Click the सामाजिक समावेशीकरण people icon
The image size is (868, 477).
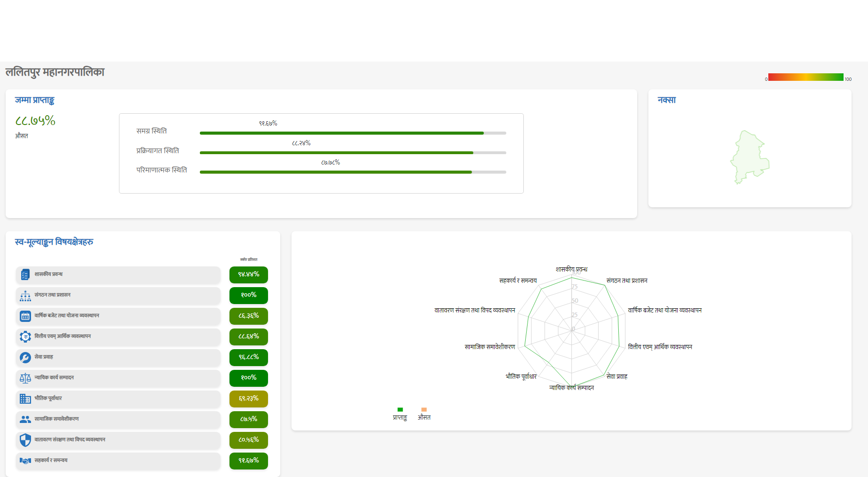[x=25, y=419]
